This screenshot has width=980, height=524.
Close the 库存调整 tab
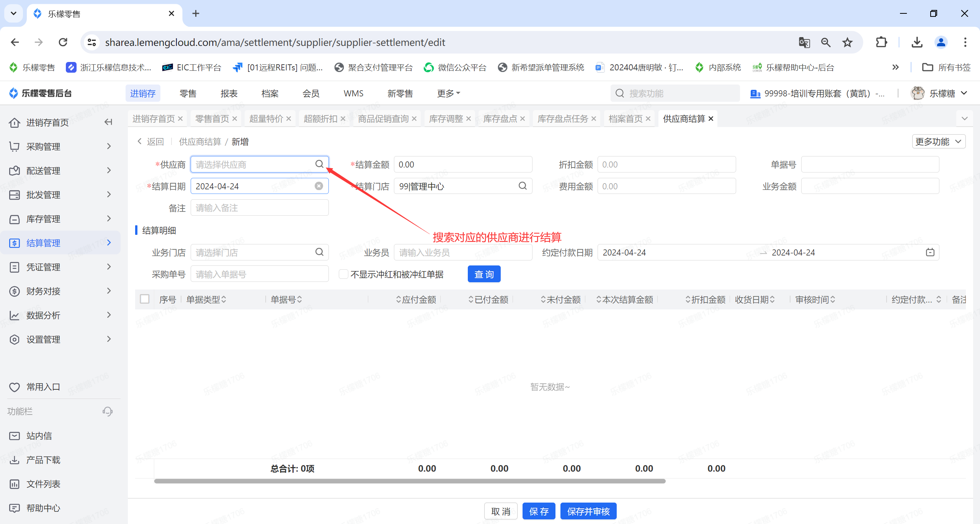pyautogui.click(x=469, y=119)
